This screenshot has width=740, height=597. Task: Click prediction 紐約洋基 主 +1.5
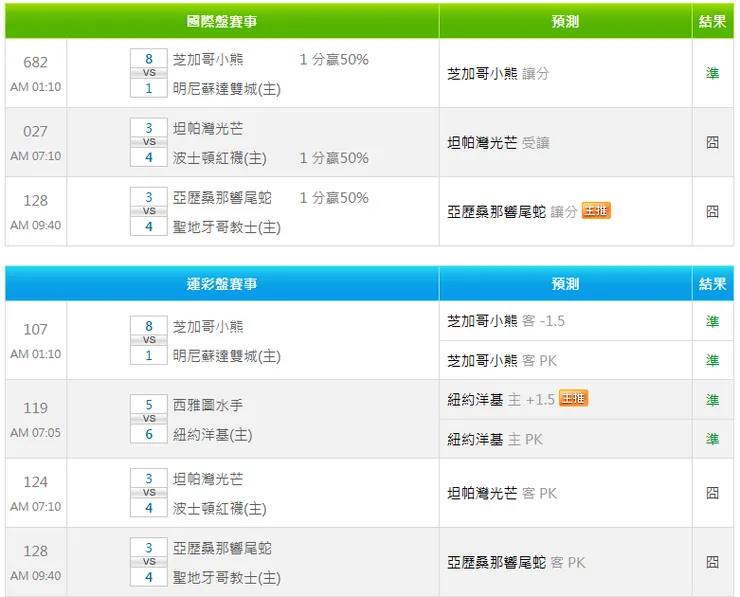tap(501, 400)
